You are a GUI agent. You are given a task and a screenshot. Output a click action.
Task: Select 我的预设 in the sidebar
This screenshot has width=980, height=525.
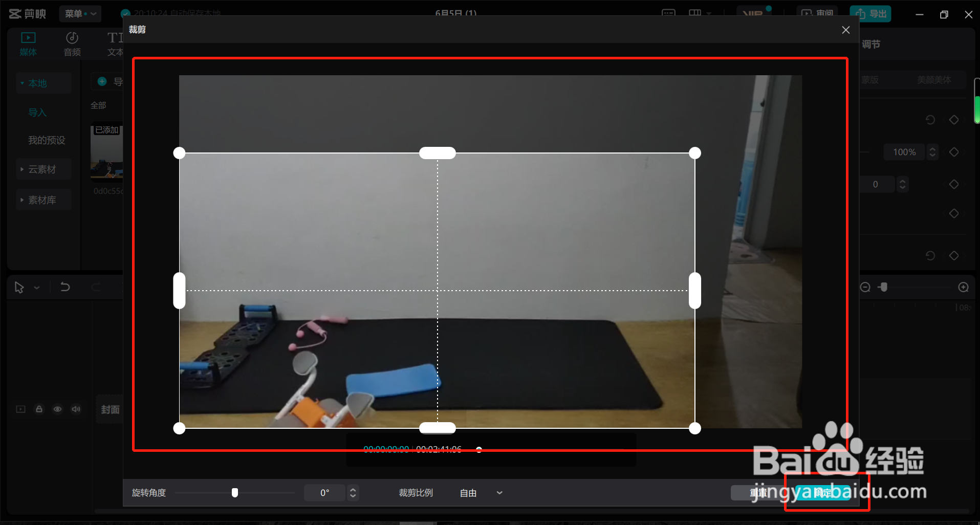(47, 140)
